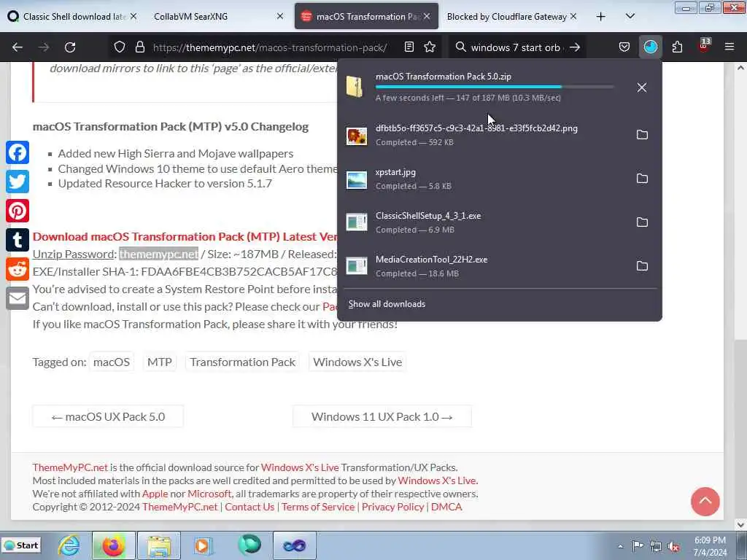Share the page via email icon
747x560 pixels.
point(18,298)
